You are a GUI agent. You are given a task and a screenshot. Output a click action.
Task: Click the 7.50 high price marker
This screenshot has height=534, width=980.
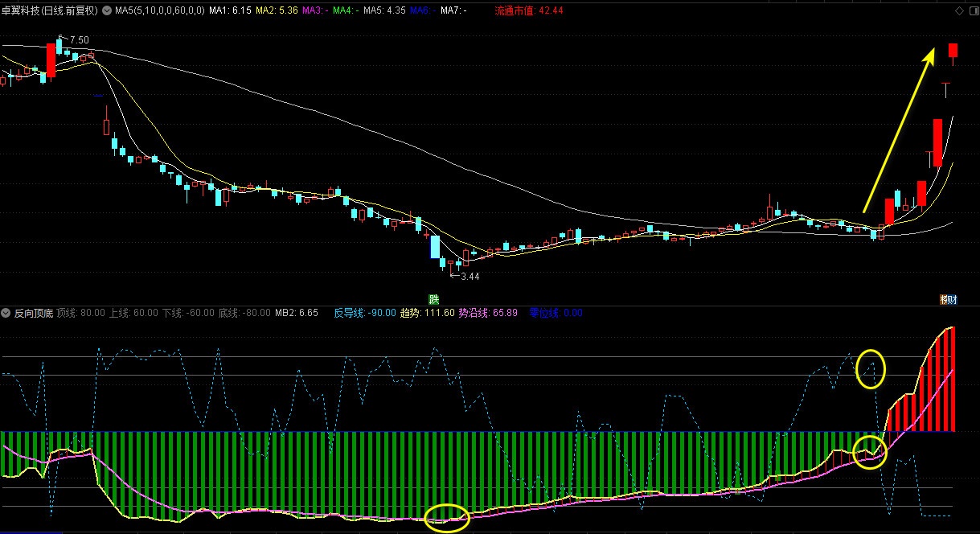coord(78,39)
